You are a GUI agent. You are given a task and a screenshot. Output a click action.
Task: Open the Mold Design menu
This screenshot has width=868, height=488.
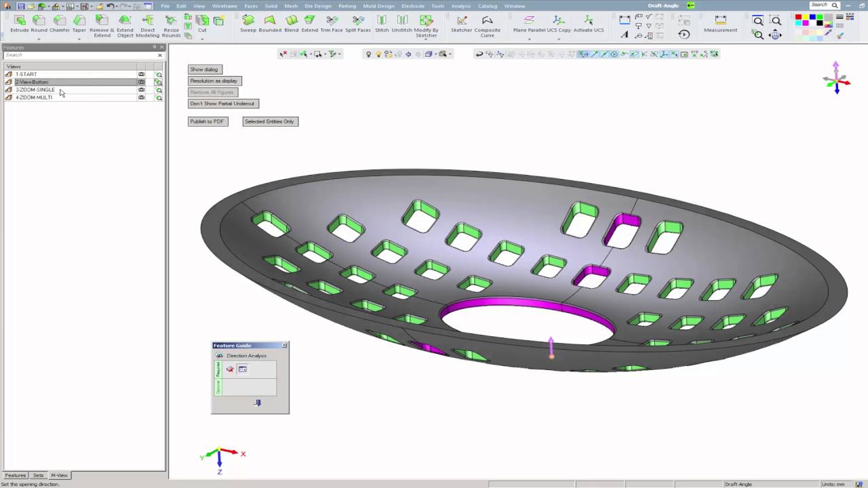378,6
